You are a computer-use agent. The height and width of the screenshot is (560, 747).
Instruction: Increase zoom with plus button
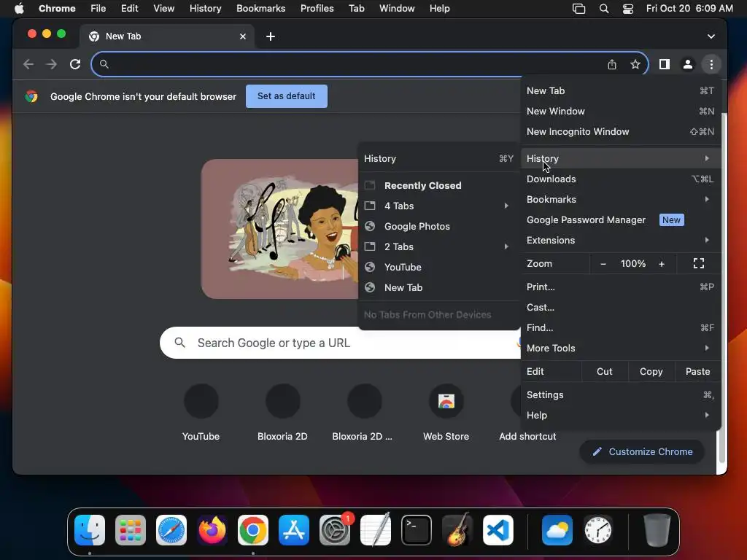click(x=662, y=264)
